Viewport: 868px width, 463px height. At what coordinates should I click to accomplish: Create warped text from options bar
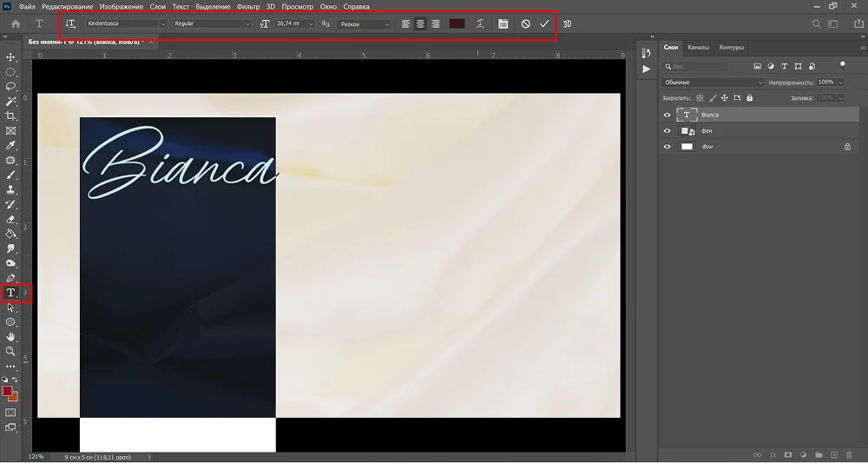481,23
